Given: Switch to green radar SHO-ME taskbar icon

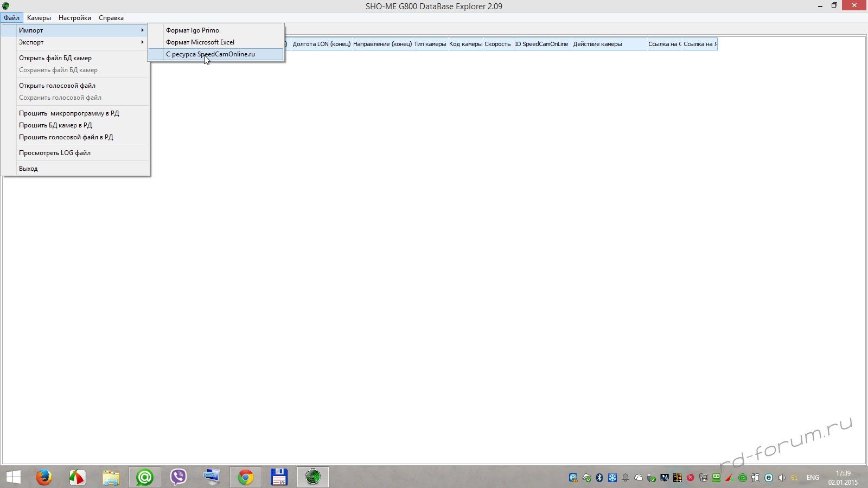Looking at the screenshot, I should tap(313, 477).
